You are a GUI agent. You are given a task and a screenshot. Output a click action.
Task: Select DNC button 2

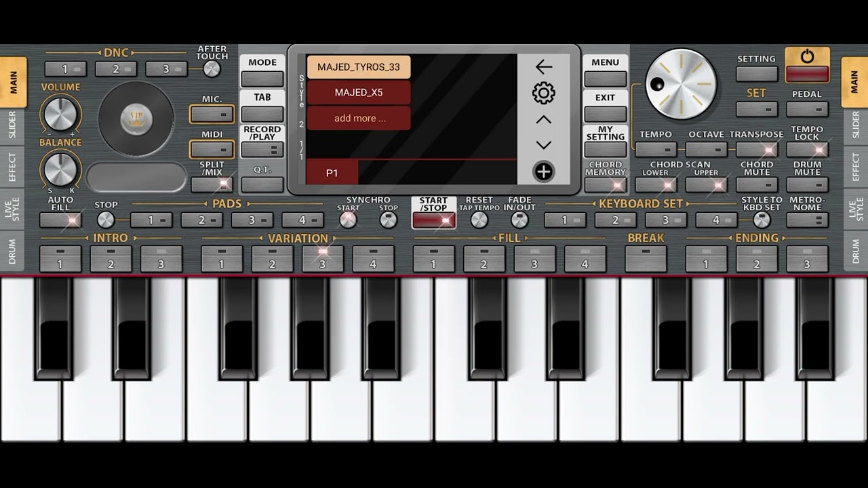[116, 68]
